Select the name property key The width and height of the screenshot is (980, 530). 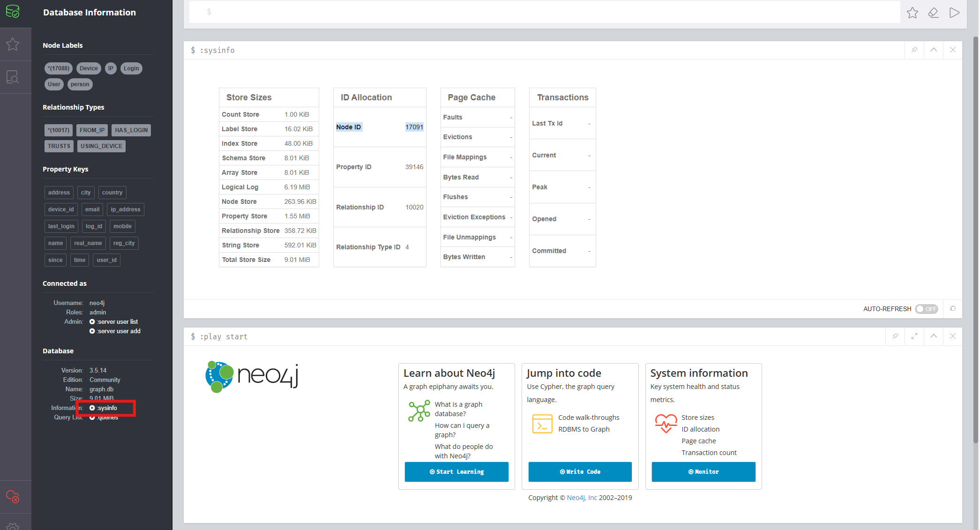tap(55, 243)
